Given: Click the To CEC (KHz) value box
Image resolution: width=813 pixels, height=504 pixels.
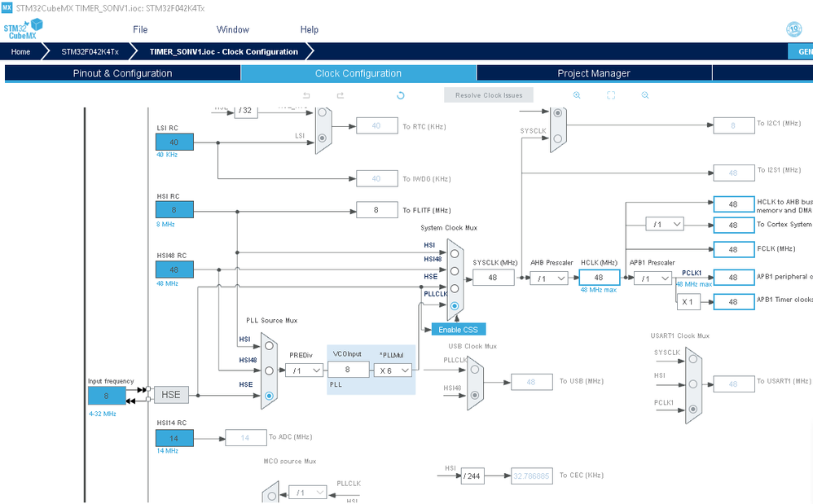Looking at the screenshot, I should pyautogui.click(x=531, y=476).
